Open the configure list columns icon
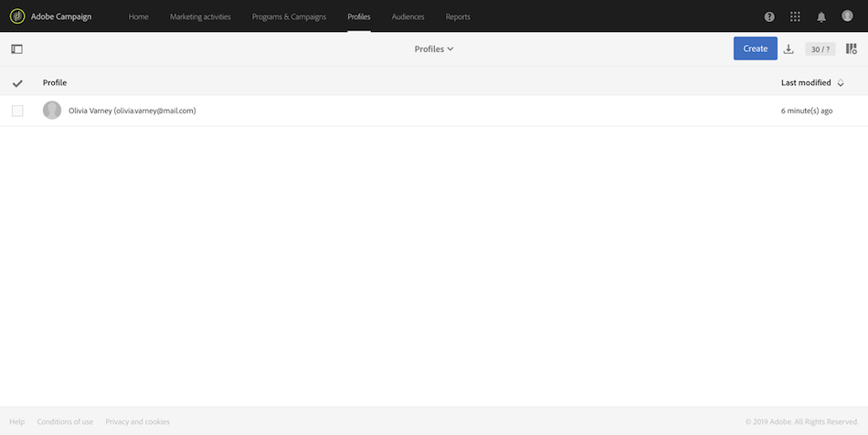The width and height of the screenshot is (868, 435). 852,48
